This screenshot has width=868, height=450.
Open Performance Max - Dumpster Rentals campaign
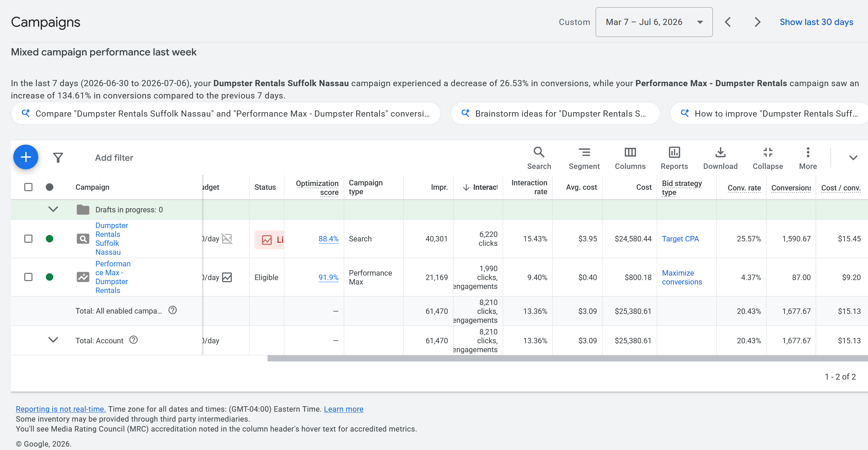point(113,277)
